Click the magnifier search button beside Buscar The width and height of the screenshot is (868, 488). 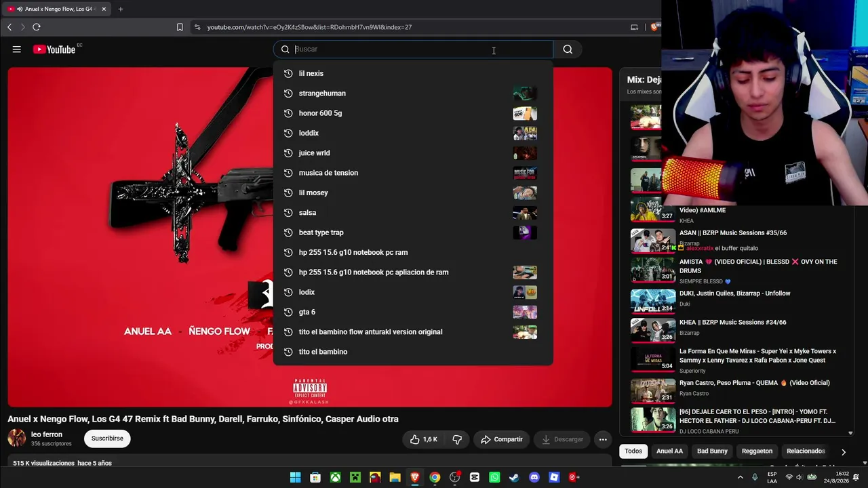568,49
